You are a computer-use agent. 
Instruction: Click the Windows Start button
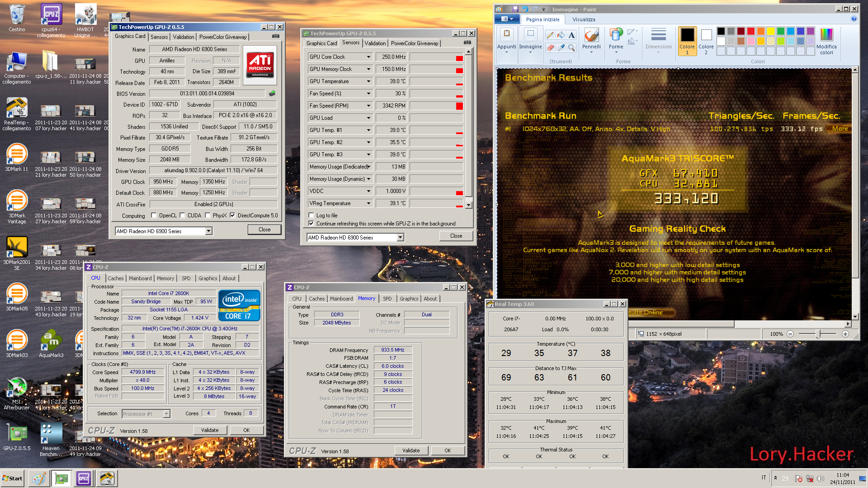click(x=13, y=479)
